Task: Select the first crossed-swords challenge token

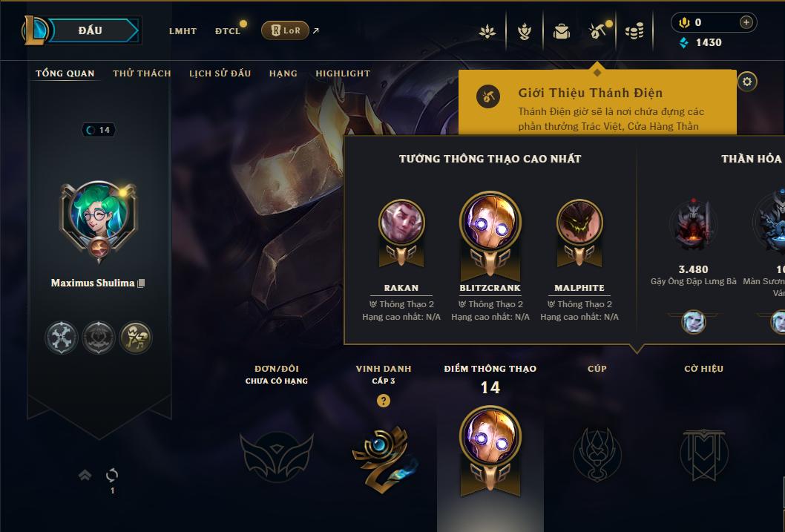Action: (x=61, y=338)
